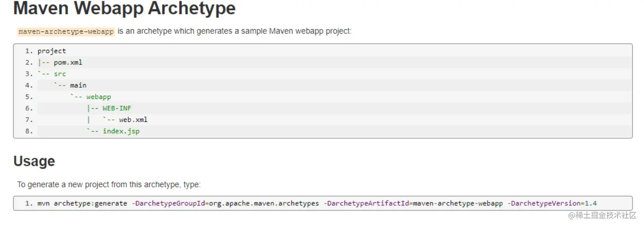Click the 'To generate a new project' sentence
Screen dimensions: 644x227
tap(109, 185)
